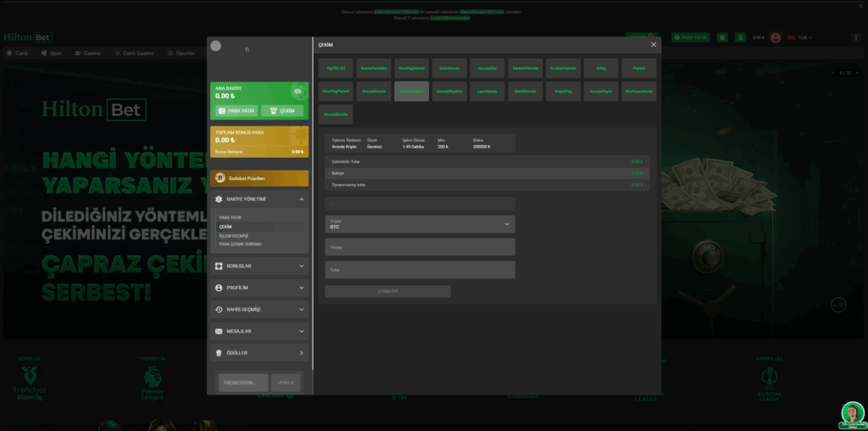Click the Çekim Yap submit button

click(x=387, y=291)
